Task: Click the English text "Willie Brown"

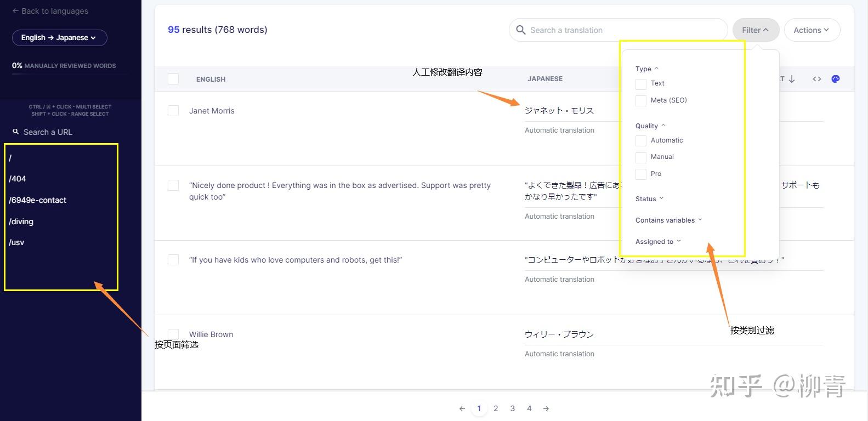Action: (211, 334)
